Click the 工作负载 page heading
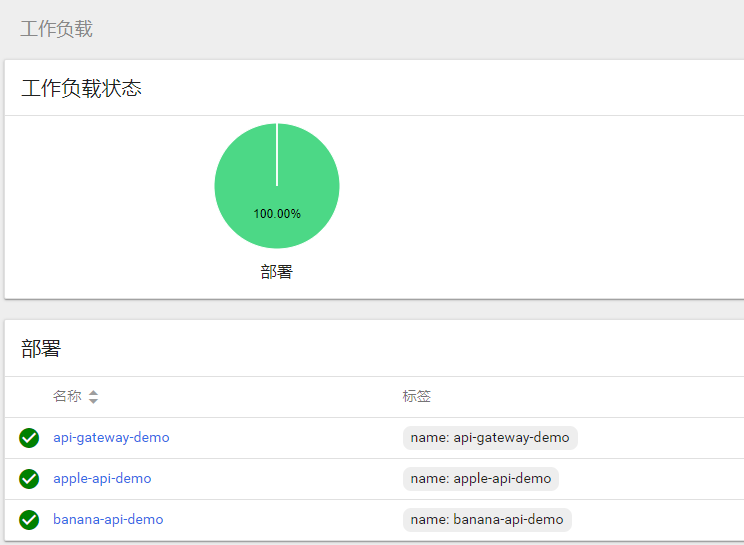 [56, 29]
